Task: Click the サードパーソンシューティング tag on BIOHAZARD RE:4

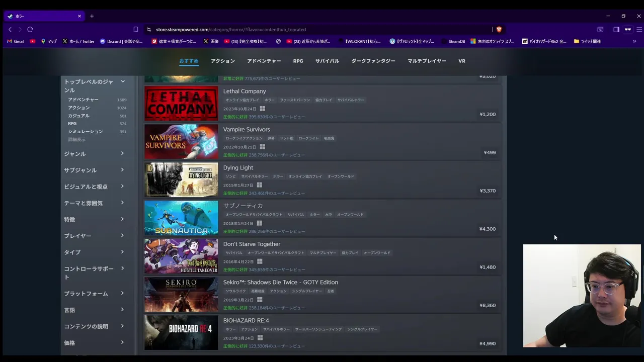Action: coord(318,329)
